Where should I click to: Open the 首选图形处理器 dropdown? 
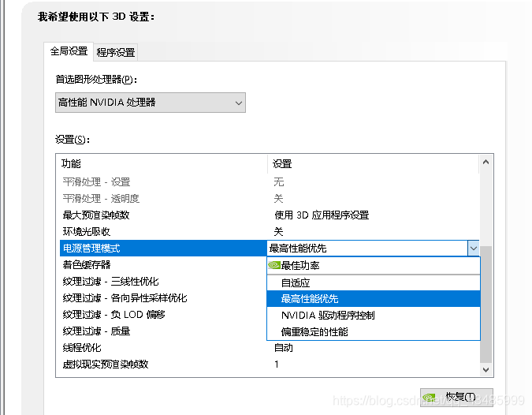click(151, 103)
